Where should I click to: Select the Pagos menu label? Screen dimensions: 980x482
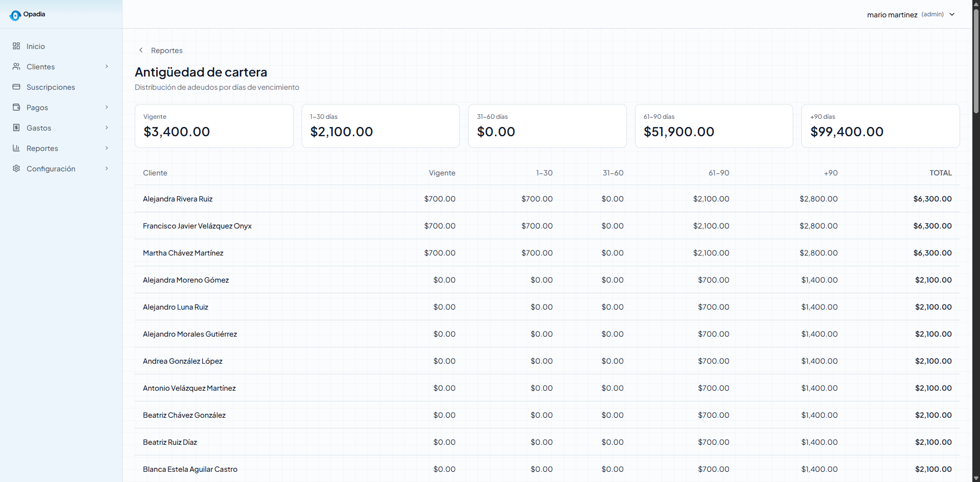[x=37, y=108]
